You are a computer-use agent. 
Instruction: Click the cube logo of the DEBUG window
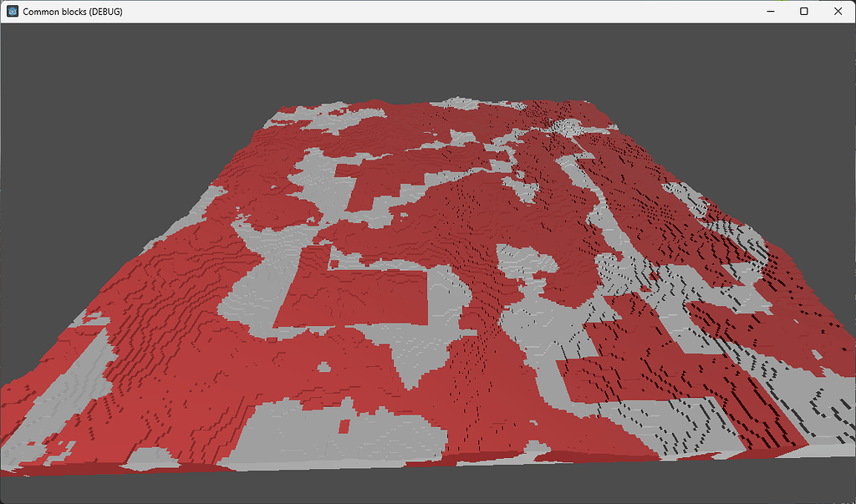[x=12, y=11]
